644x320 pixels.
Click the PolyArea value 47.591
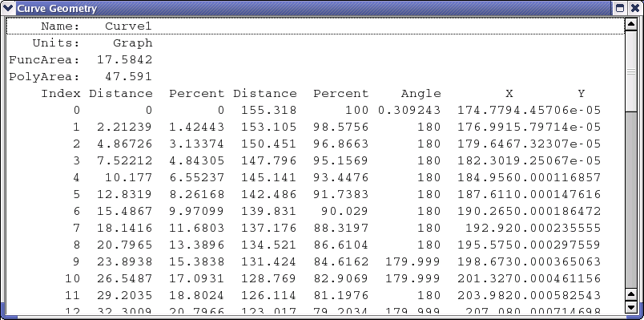[128, 76]
